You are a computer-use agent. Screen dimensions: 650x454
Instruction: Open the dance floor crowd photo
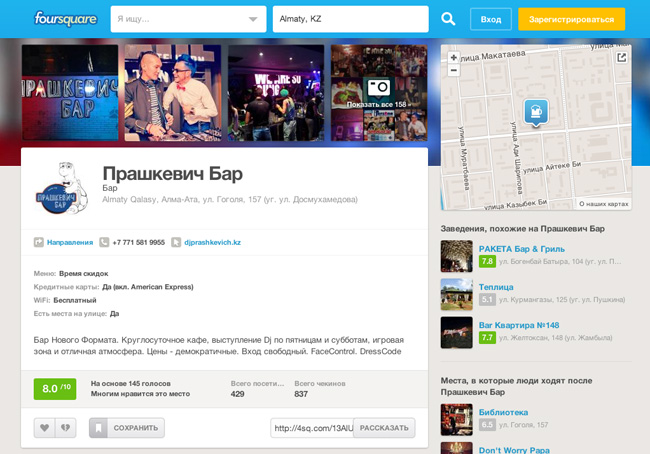276,93
